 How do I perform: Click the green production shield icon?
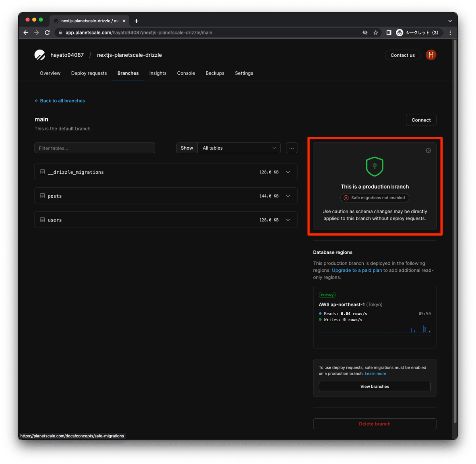tap(374, 166)
